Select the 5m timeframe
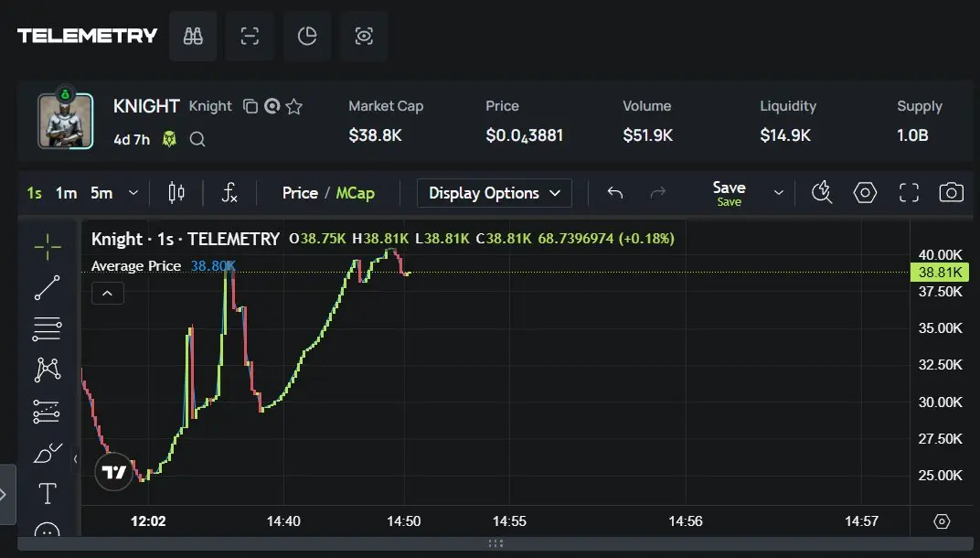The image size is (980, 558). click(x=101, y=193)
